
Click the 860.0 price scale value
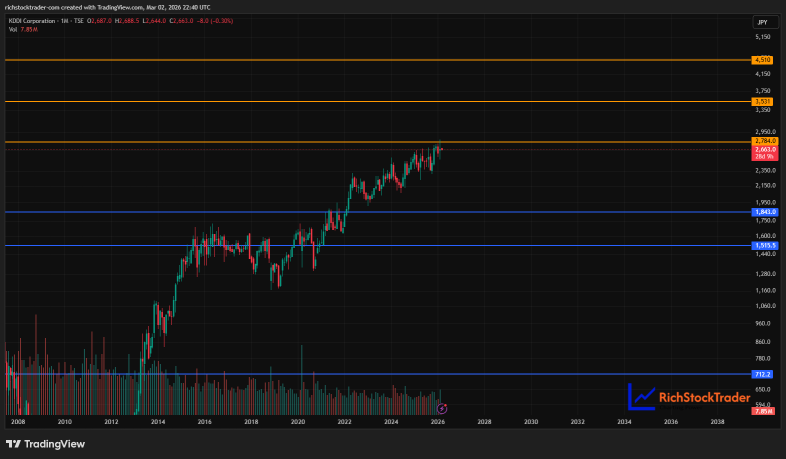[x=763, y=342]
